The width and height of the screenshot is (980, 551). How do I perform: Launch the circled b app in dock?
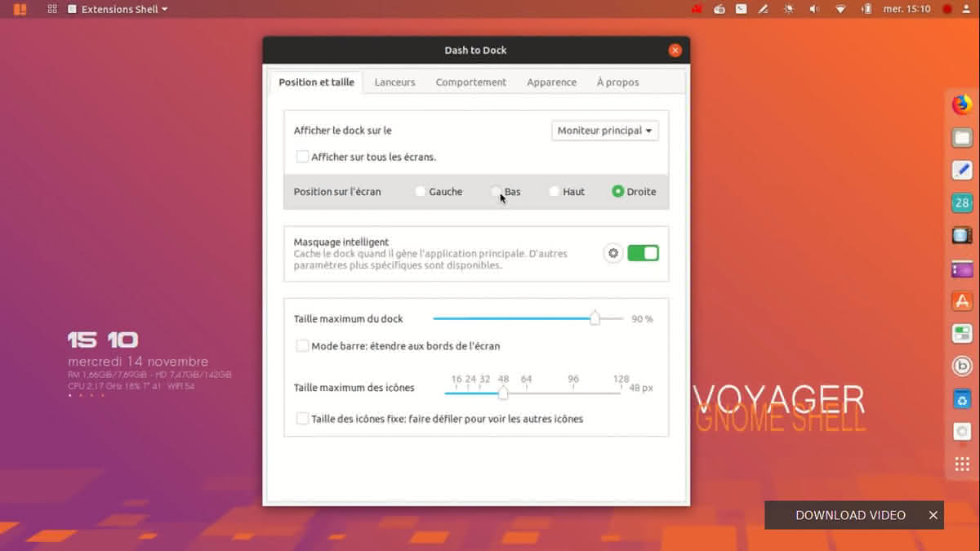pyautogui.click(x=962, y=367)
